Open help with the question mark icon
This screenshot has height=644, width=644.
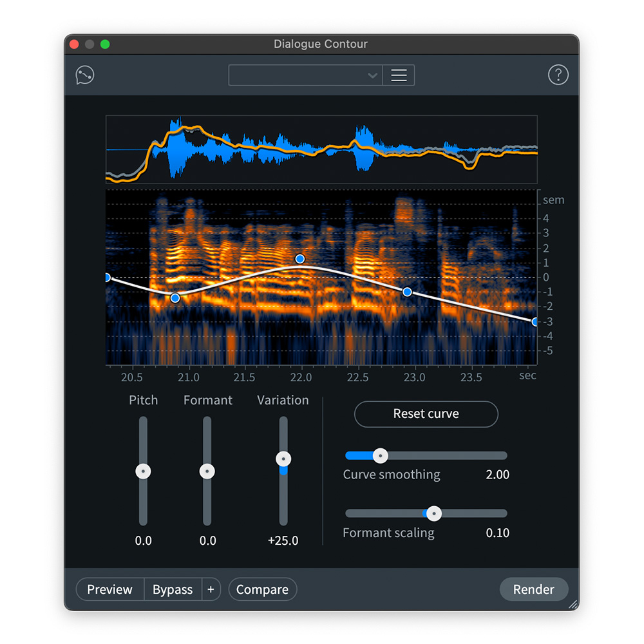point(558,75)
